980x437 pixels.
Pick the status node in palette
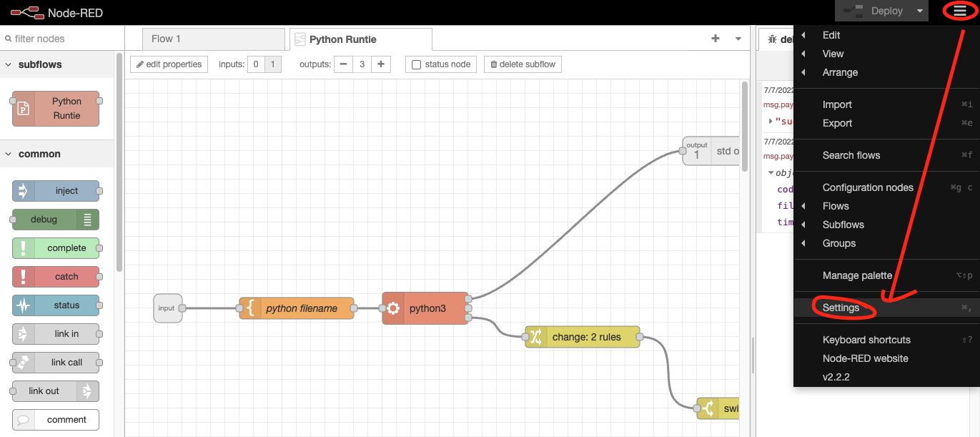(56, 305)
